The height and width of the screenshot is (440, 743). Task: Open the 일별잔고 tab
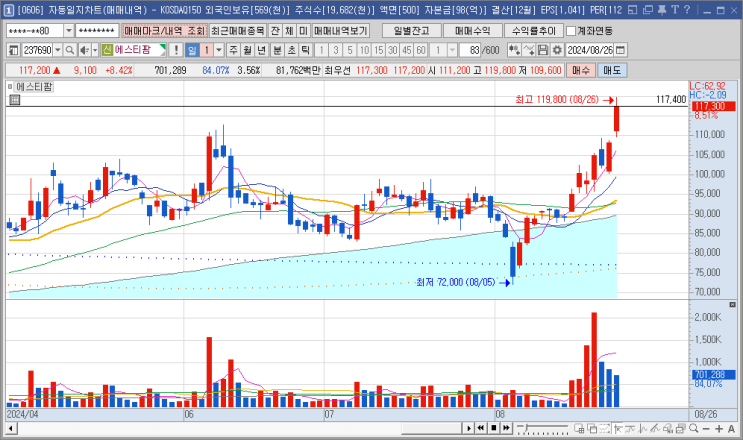tap(411, 31)
